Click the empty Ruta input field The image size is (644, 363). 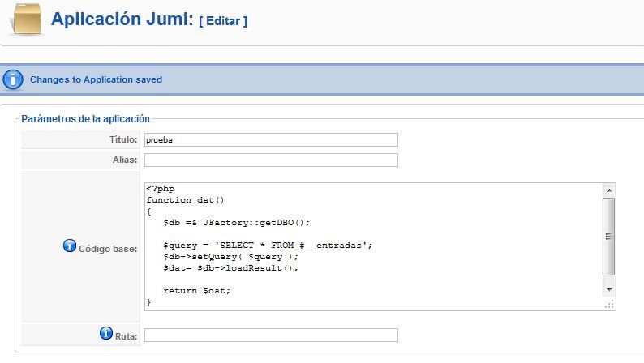pos(271,335)
